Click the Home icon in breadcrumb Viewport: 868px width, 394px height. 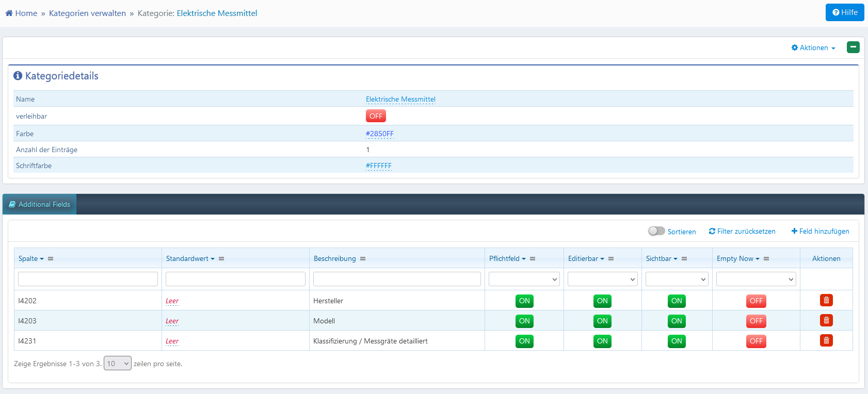pos(9,13)
